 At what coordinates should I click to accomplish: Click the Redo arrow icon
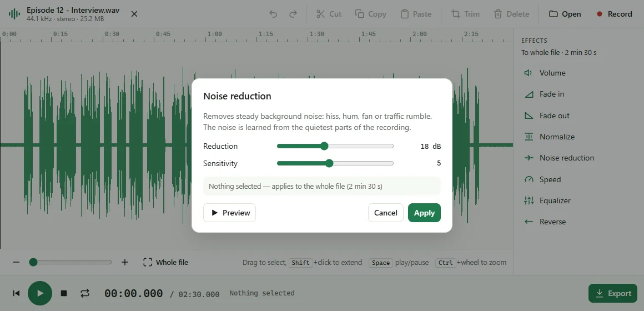pos(293,14)
